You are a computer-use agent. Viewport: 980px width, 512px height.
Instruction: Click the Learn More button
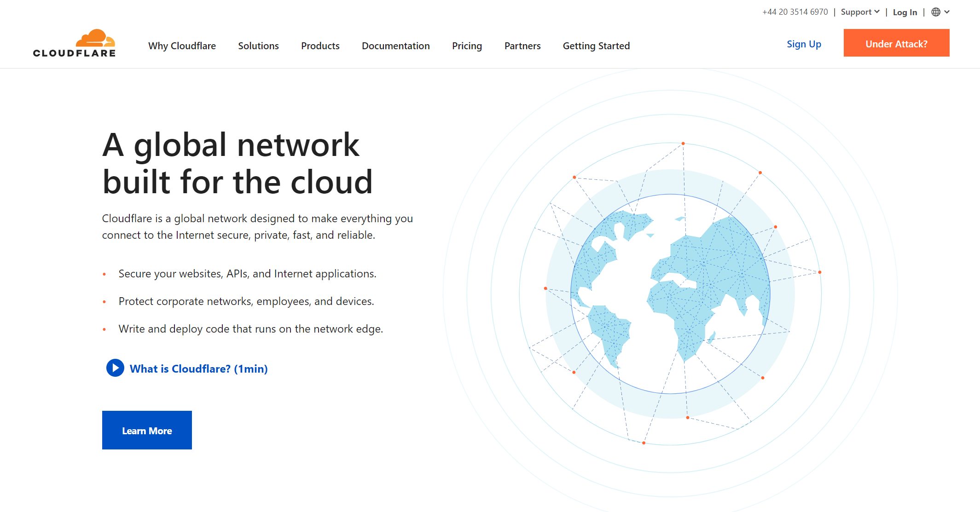(x=147, y=430)
